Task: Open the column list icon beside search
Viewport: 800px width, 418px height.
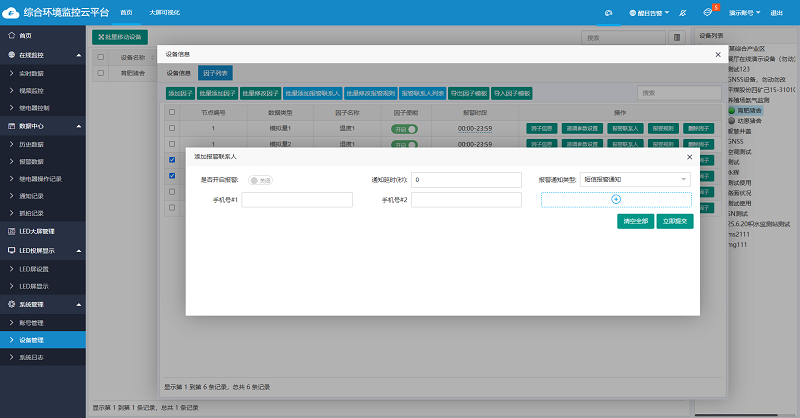Action: point(678,37)
